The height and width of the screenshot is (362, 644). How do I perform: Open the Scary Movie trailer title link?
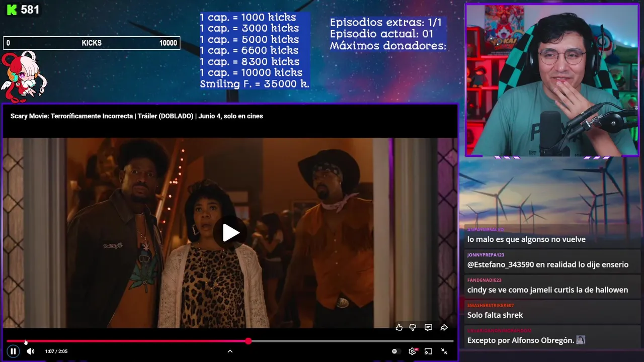click(x=137, y=116)
